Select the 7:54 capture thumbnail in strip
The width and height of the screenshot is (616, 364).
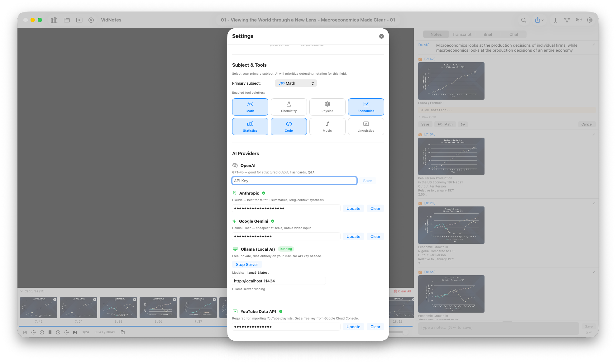click(x=79, y=308)
